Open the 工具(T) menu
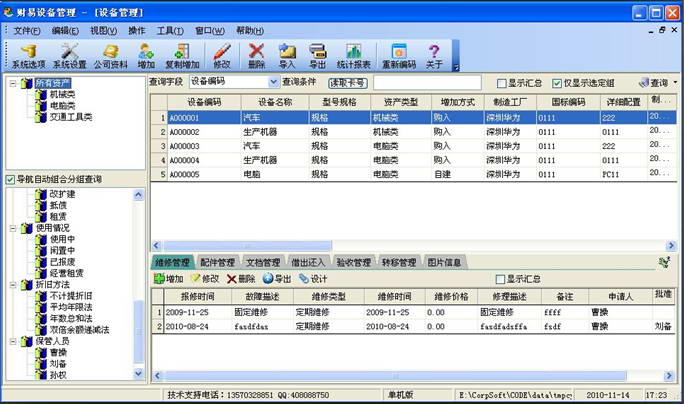684x404 pixels. click(170, 31)
